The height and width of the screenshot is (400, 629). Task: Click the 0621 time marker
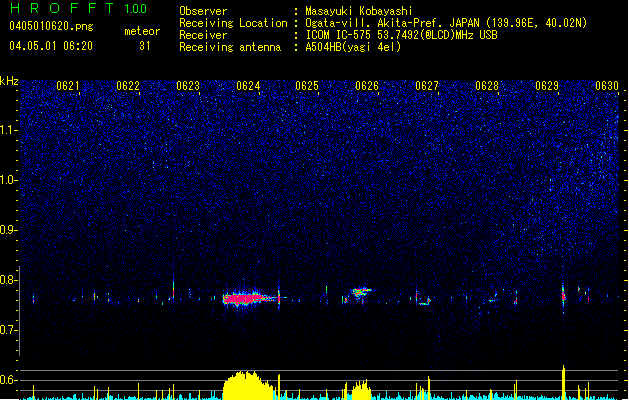68,86
